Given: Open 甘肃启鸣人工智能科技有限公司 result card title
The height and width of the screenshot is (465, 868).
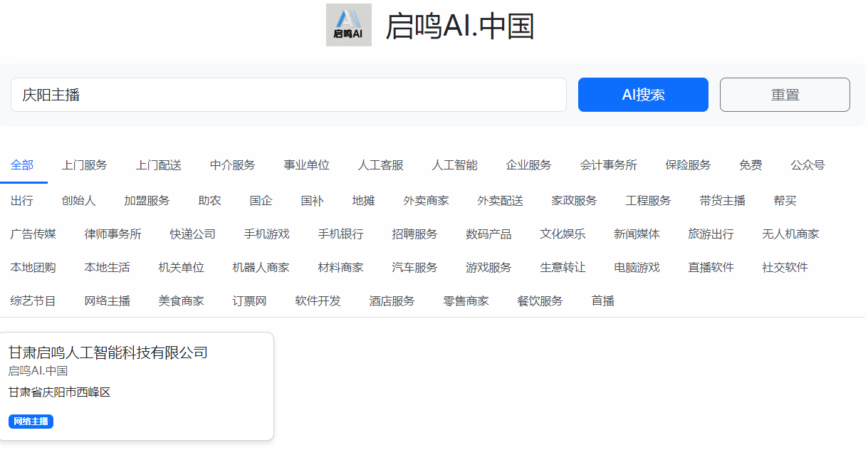Looking at the screenshot, I should [x=108, y=352].
